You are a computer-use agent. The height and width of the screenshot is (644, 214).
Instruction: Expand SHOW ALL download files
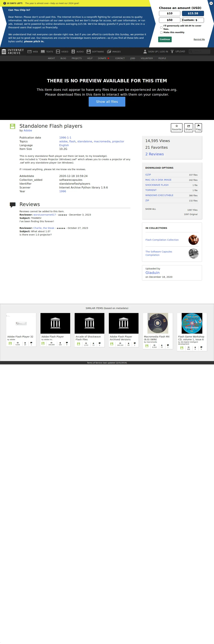point(151,209)
